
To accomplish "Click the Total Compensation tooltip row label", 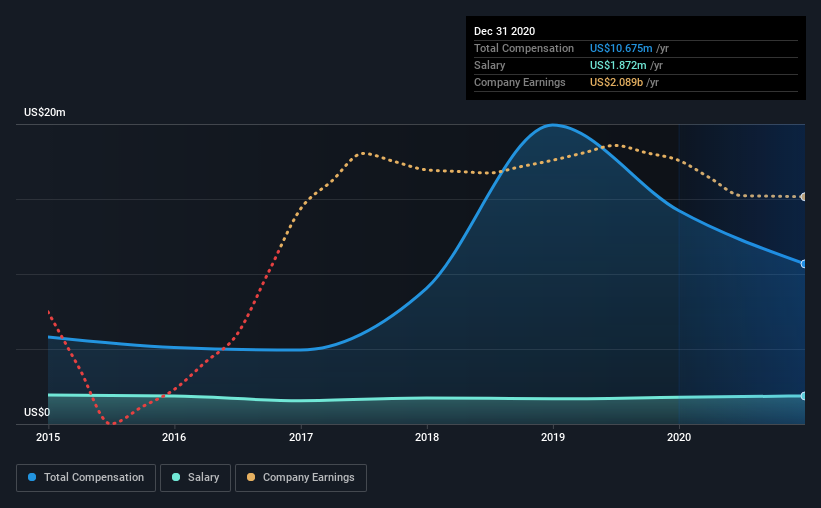I will pos(524,48).
